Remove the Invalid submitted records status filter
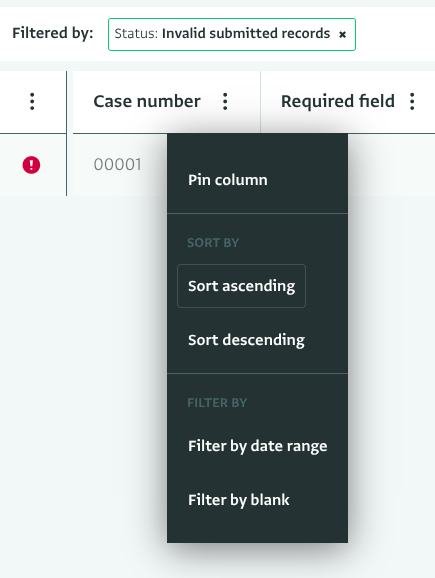Image resolution: width=435 pixels, height=578 pixels. [x=342, y=35]
